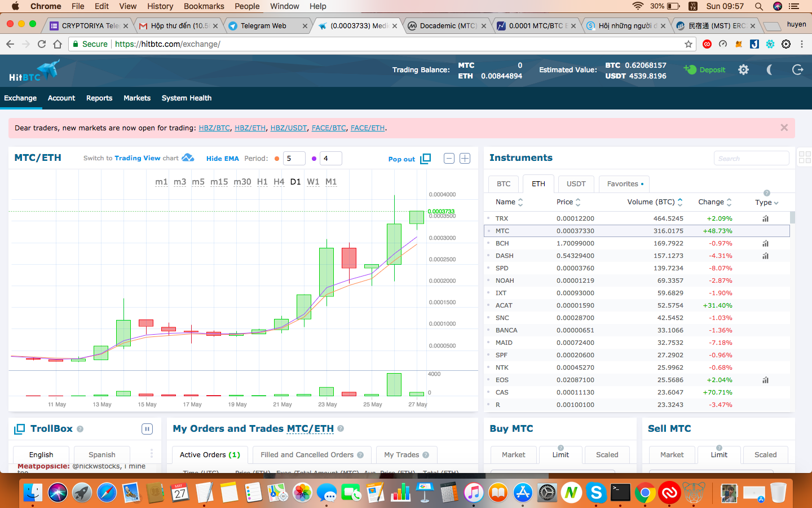Viewport: 812px width, 508px height.
Task: Click the Chrome home button
Action: 58,44
